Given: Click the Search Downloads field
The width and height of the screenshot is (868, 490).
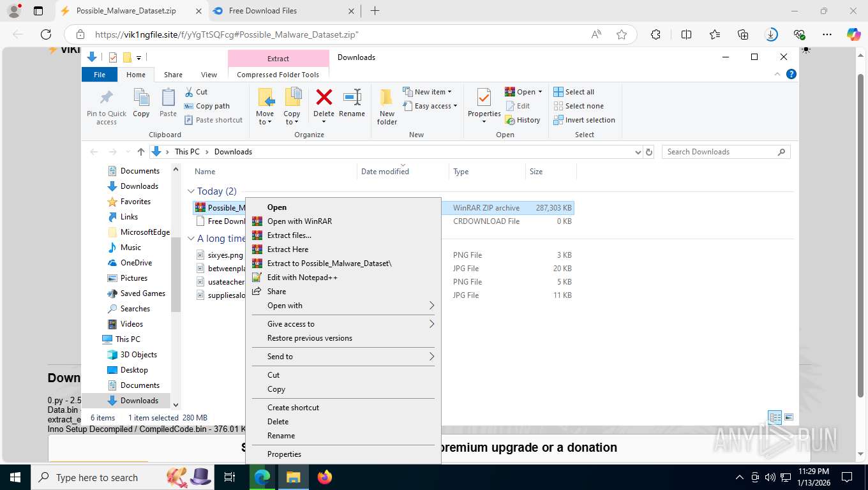Looking at the screenshot, I should [x=726, y=152].
